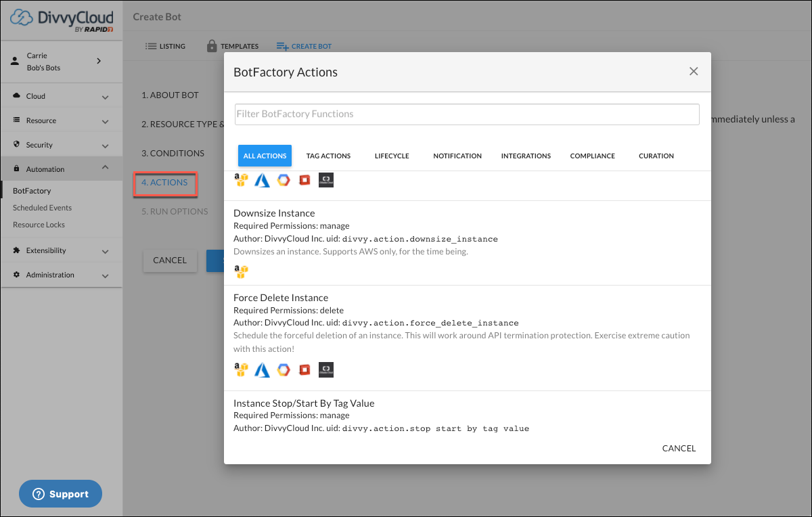Go to step 1. About Bot
This screenshot has height=517, width=812.
tap(170, 95)
